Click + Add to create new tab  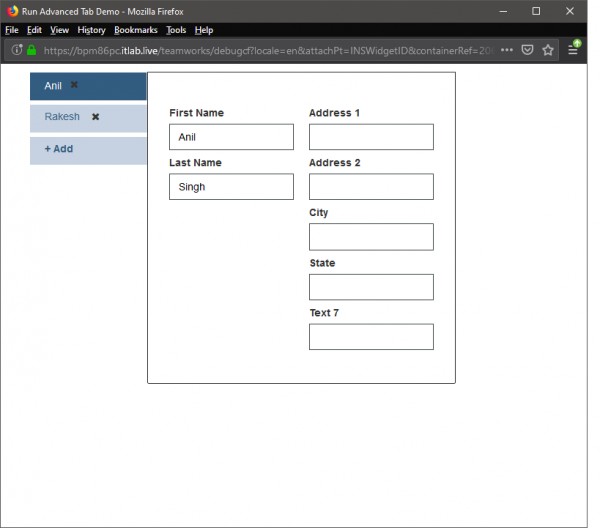click(x=88, y=151)
